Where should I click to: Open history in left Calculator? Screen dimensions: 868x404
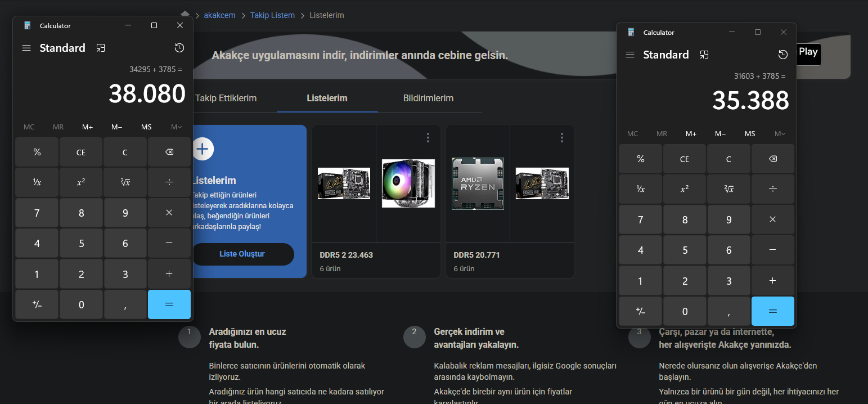click(x=179, y=48)
